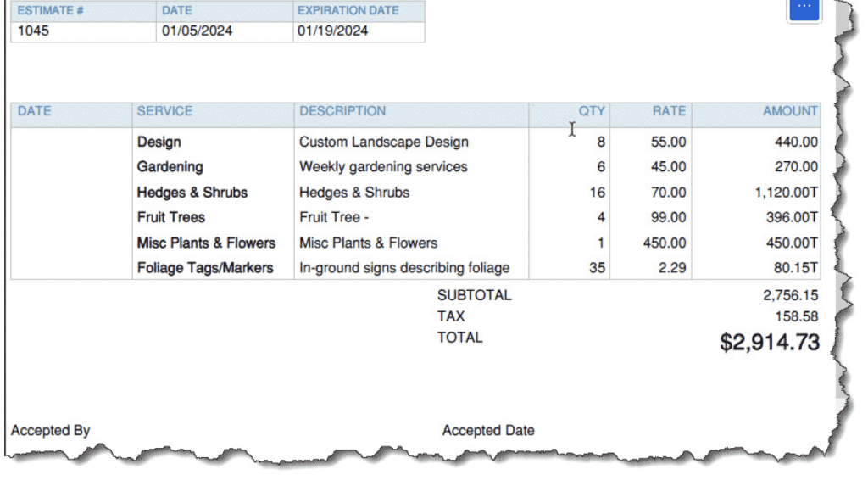Screen dimensions: 868x486
Task: Click the QTY column header
Action: click(x=592, y=111)
